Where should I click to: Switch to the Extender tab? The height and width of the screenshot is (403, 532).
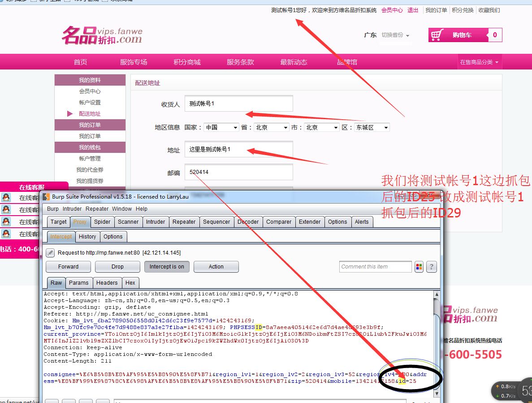pos(309,222)
